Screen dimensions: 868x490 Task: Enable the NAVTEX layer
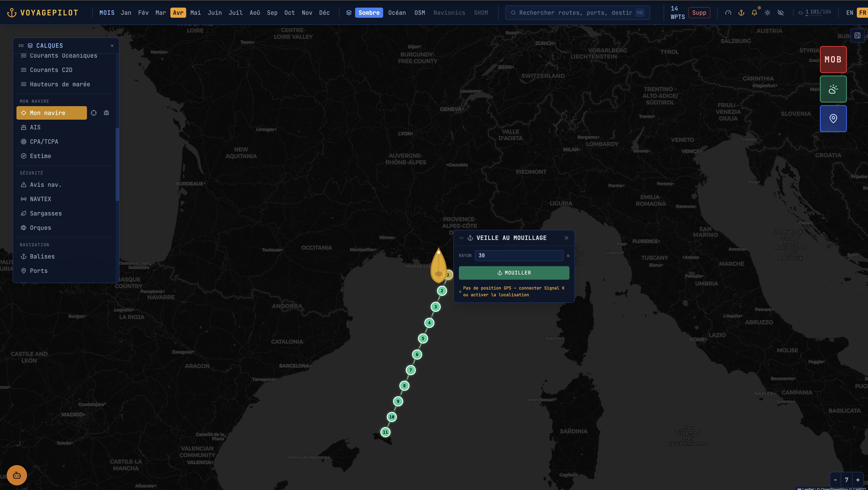click(x=41, y=199)
